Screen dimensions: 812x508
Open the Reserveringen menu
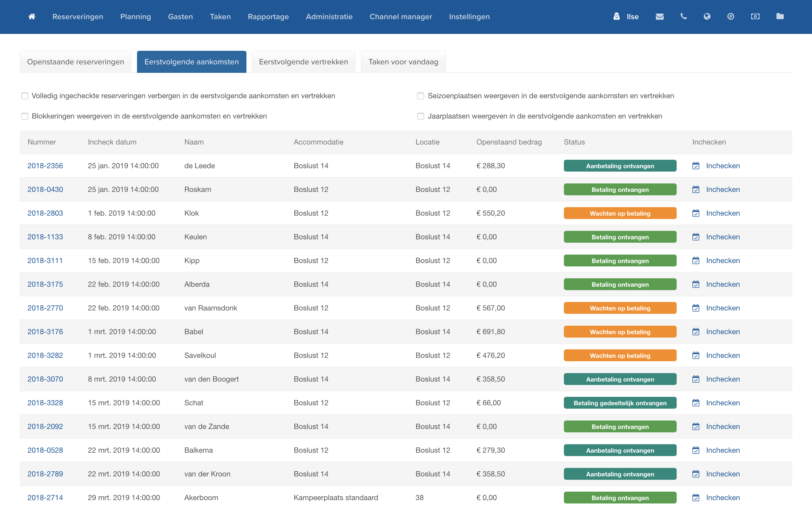click(78, 16)
